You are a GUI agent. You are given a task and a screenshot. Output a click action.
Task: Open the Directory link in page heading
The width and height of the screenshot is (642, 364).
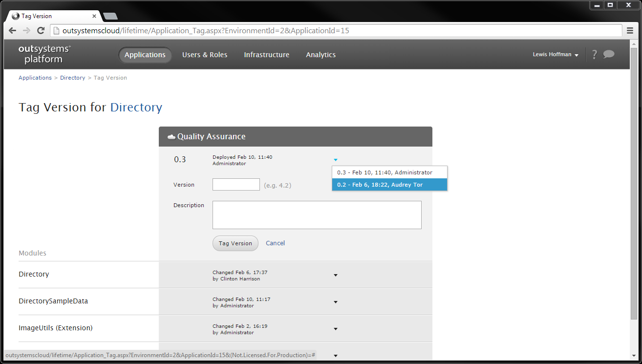coord(136,107)
